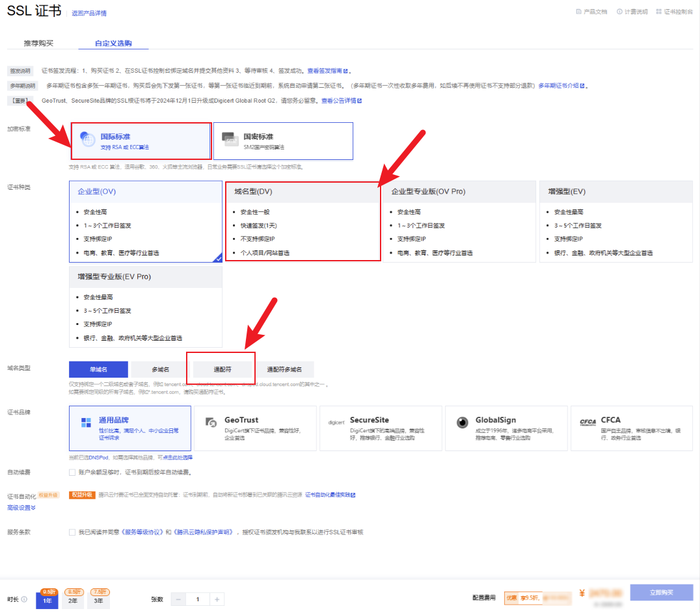Click the 张数 quantity input field
The width and height of the screenshot is (700, 613).
(198, 599)
